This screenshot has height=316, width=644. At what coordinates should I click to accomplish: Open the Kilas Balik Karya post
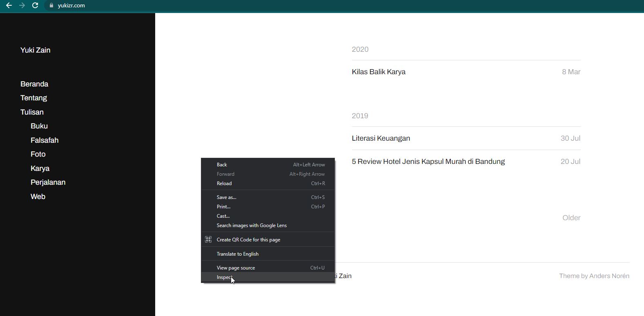pyautogui.click(x=379, y=72)
